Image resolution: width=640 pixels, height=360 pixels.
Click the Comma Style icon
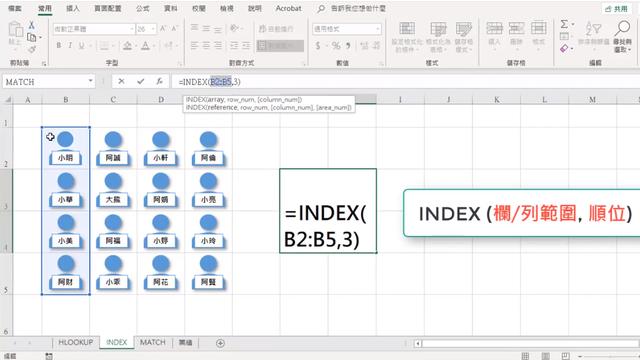coord(348,46)
